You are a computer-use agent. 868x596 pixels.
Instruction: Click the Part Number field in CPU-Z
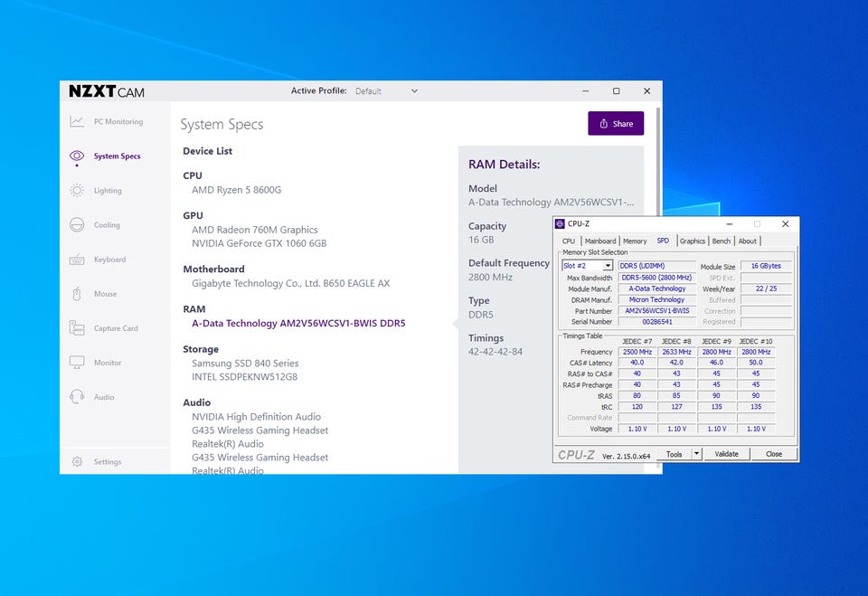tap(657, 311)
